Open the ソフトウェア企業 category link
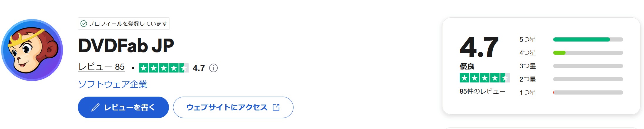Viewport: 644px width, 129px height. (113, 84)
